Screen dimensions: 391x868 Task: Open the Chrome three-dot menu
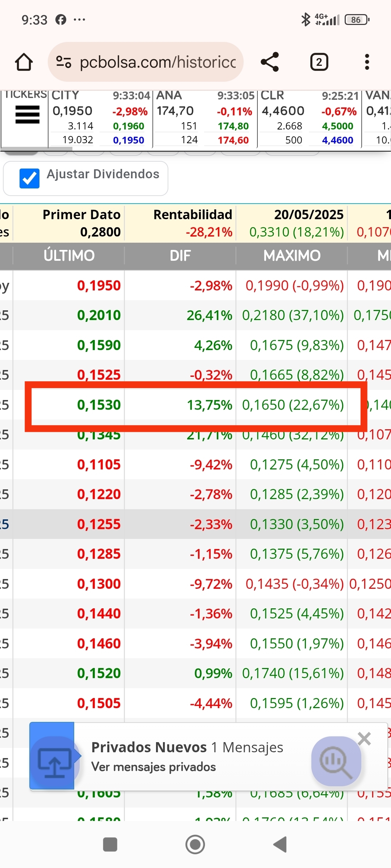[x=367, y=62]
